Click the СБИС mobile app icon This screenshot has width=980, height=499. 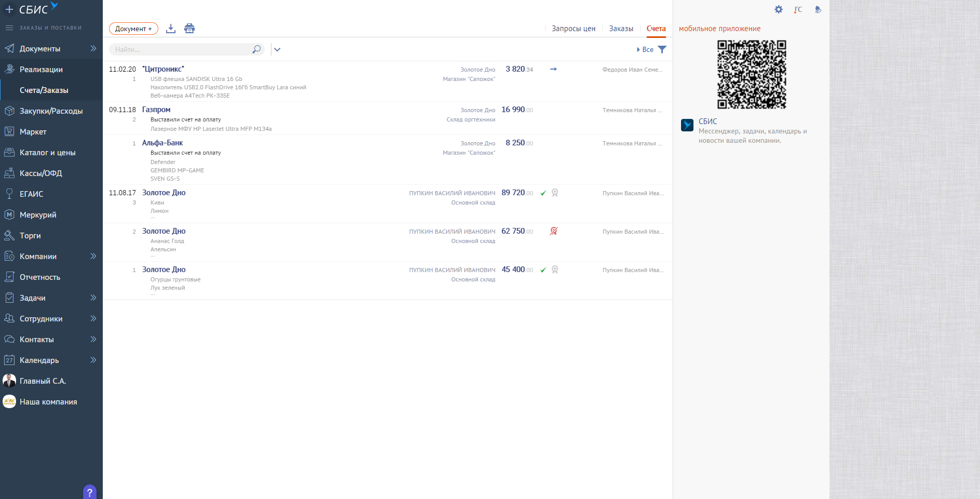pos(687,125)
